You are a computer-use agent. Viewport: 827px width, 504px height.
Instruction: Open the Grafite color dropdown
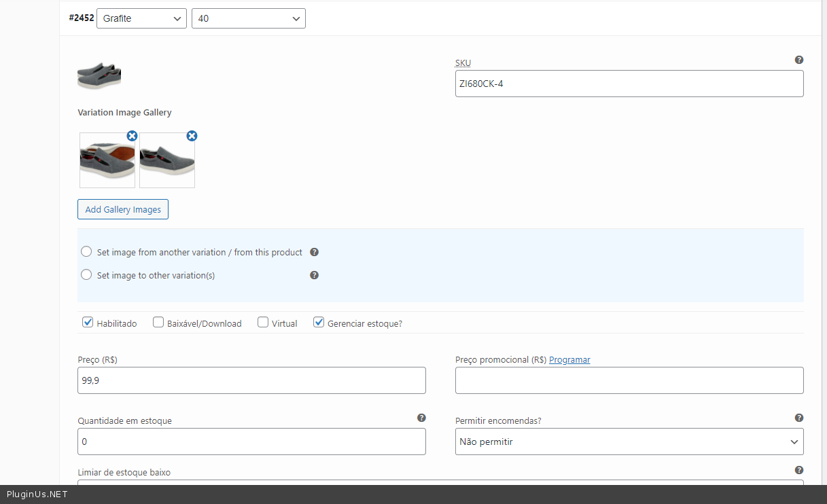(141, 18)
